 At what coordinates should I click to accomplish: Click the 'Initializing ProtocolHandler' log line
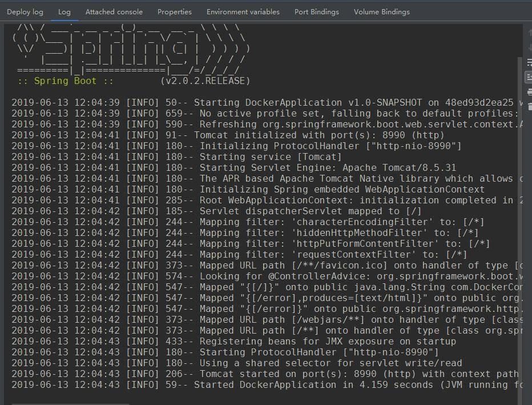pyautogui.click(x=236, y=146)
